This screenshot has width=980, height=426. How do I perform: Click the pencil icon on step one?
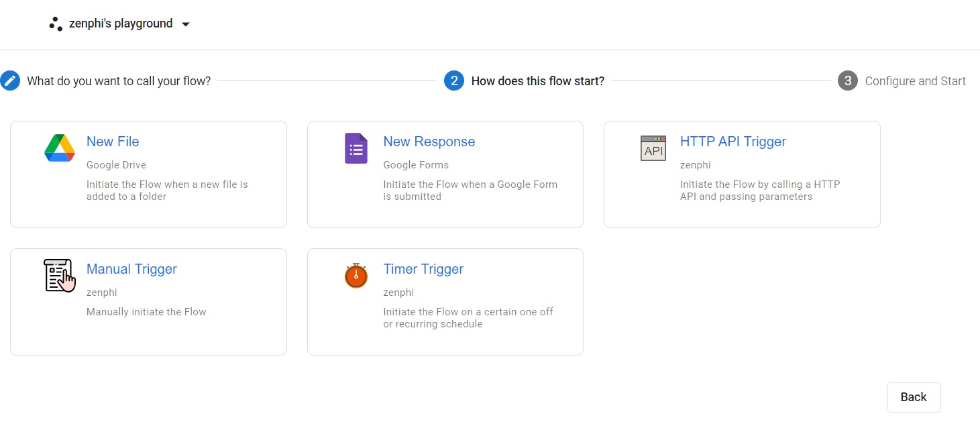[x=11, y=81]
